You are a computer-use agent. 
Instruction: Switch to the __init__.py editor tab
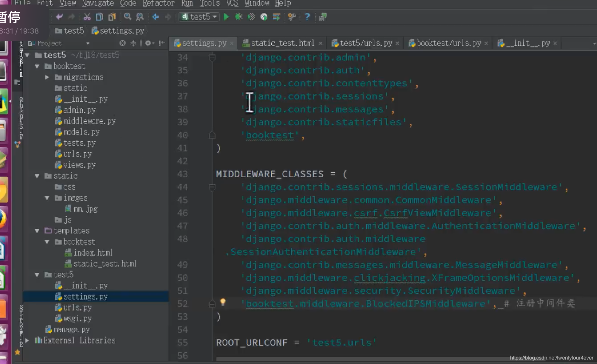[528, 43]
